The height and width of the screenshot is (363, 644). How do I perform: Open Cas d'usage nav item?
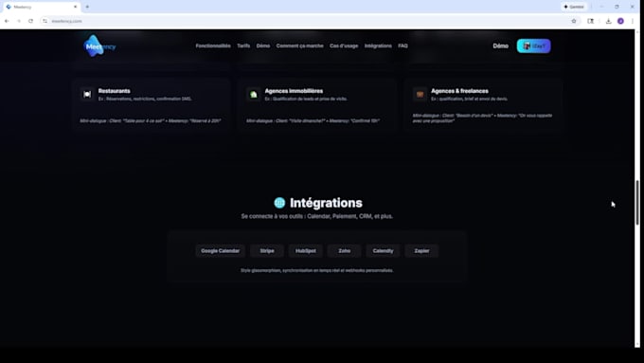(x=344, y=46)
